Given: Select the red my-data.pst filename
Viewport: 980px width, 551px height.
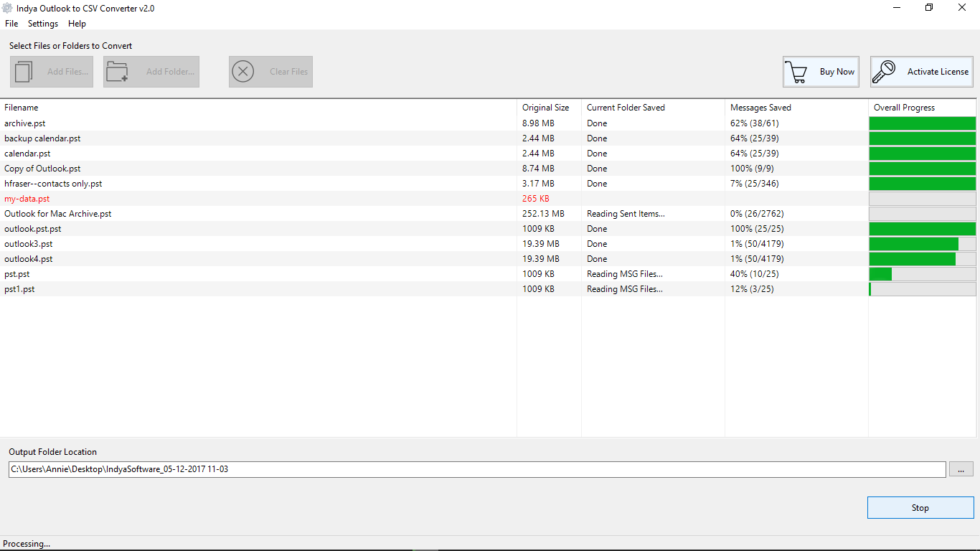Looking at the screenshot, I should click(x=27, y=199).
